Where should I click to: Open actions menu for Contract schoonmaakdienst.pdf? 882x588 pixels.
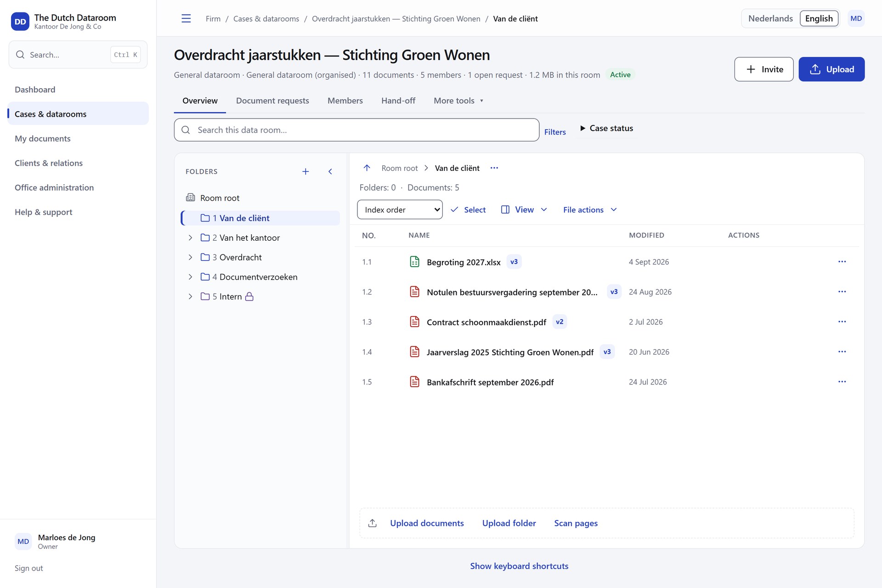[842, 322]
